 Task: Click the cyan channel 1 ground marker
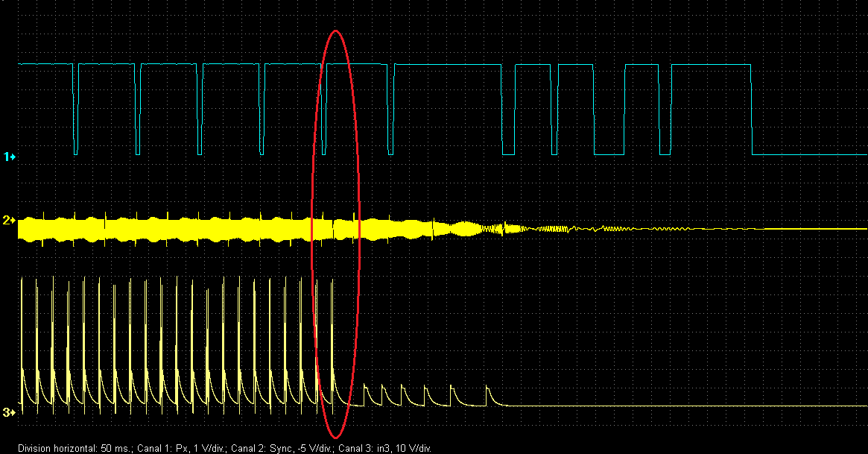10,157
